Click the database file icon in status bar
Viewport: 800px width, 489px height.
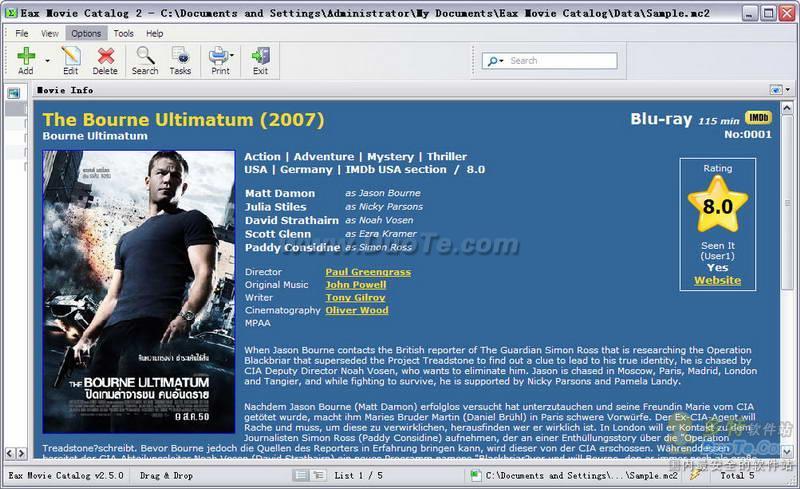coord(476,475)
